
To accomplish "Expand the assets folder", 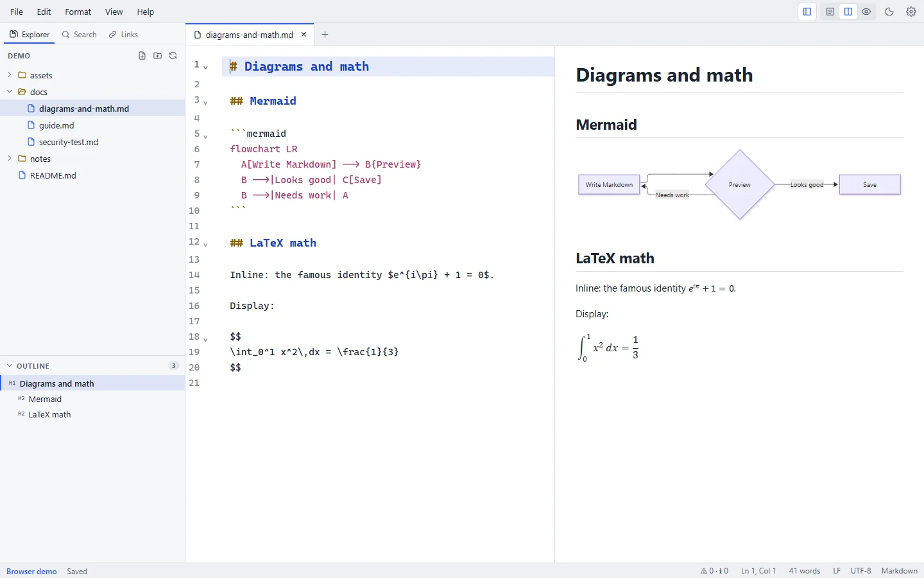I will [x=10, y=75].
